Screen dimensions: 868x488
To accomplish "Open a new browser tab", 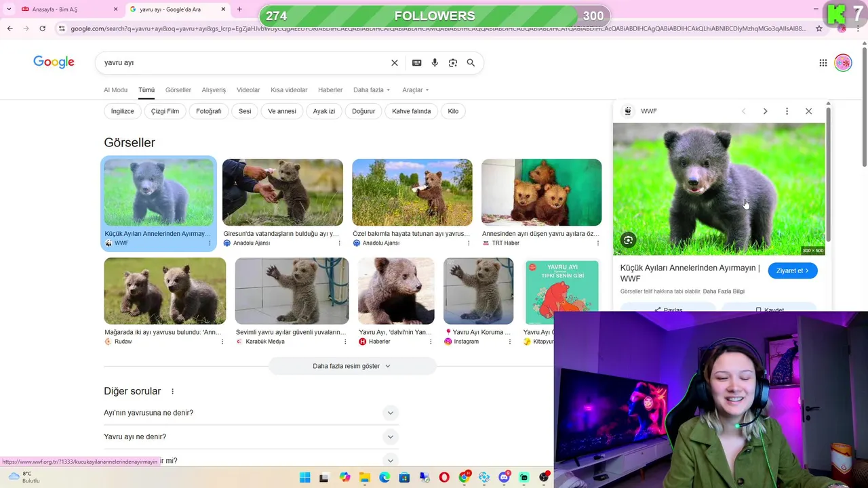I will coord(239,9).
